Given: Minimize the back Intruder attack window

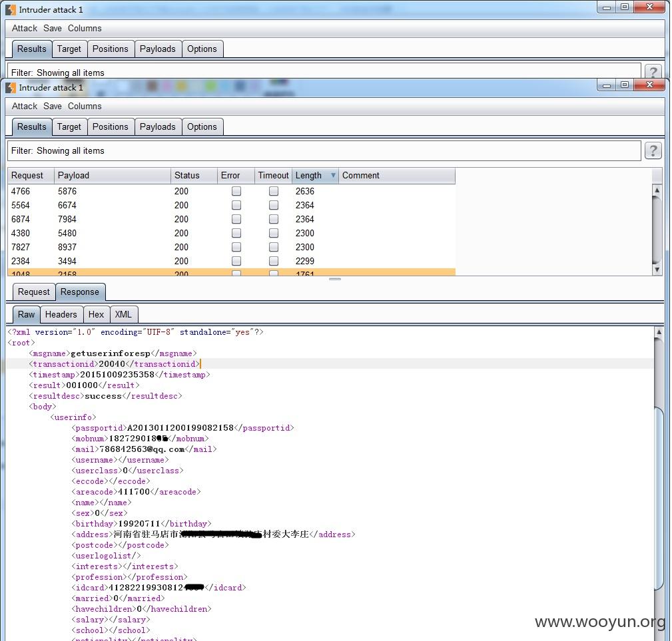Looking at the screenshot, I should (x=607, y=7).
